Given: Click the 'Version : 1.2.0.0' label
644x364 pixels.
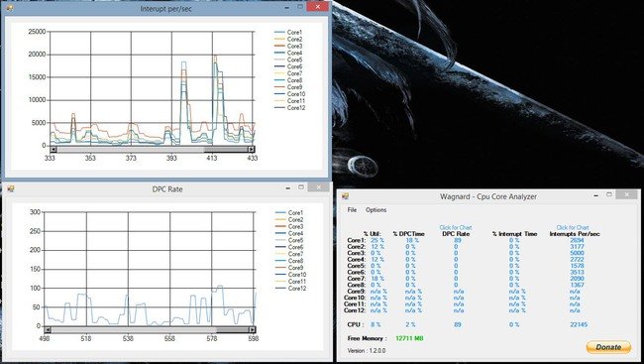Looking at the screenshot, I should pos(367,350).
